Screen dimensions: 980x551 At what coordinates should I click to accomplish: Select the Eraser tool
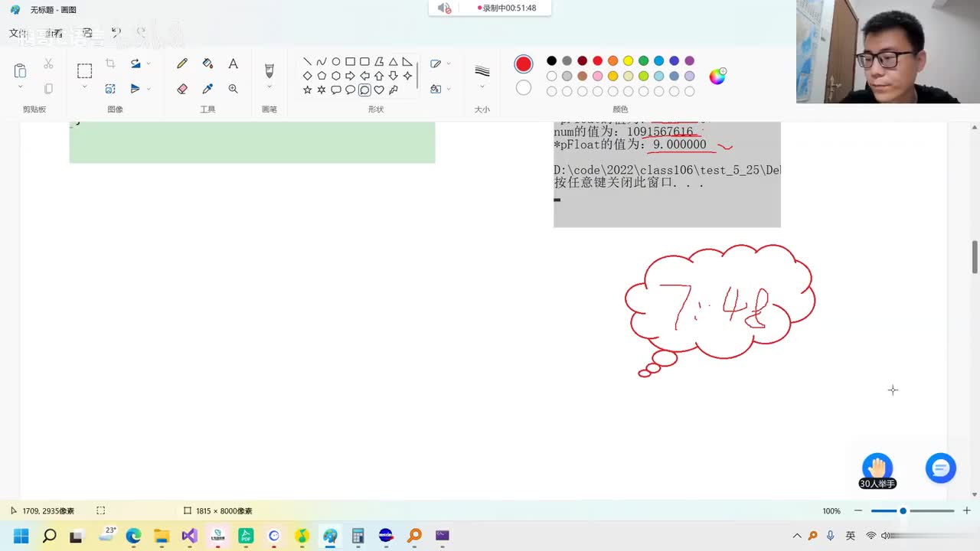pyautogui.click(x=182, y=89)
